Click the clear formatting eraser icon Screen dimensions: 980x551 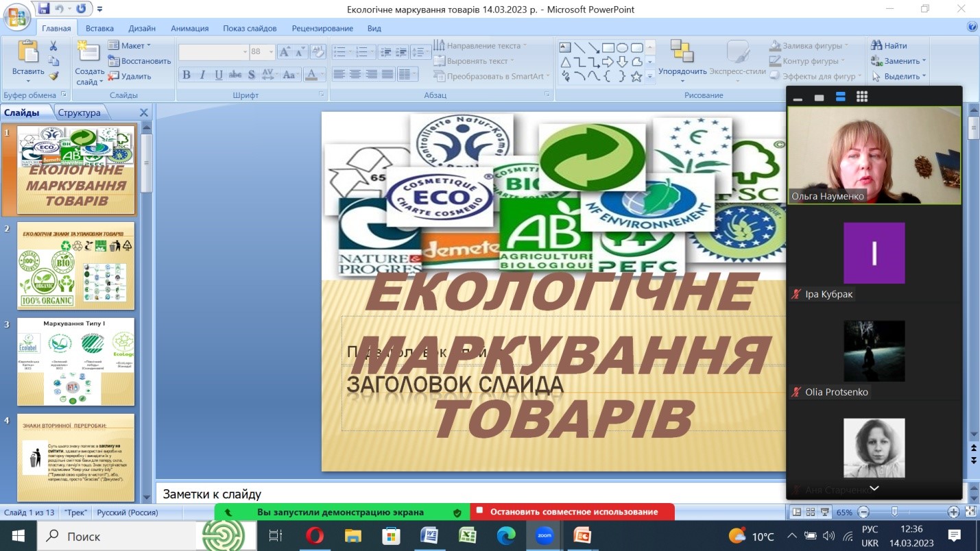click(x=318, y=52)
